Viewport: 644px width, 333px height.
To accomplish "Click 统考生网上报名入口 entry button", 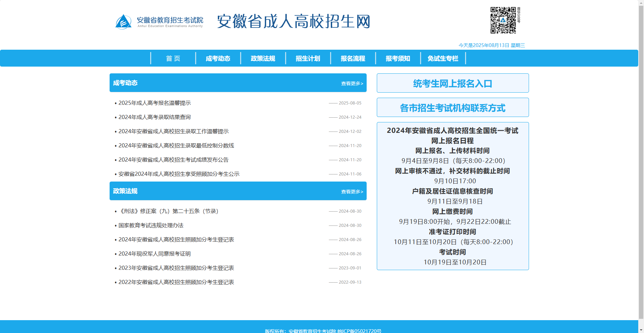I will click(x=453, y=83).
